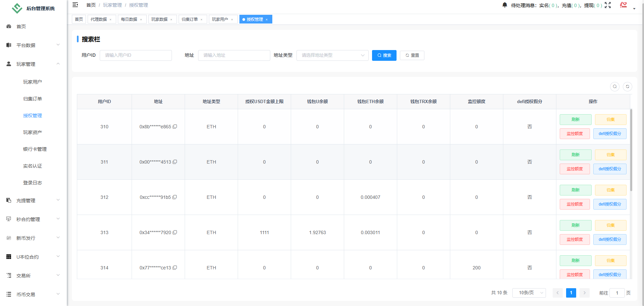
Task: Open the user avatar menu
Action: tap(624, 5)
